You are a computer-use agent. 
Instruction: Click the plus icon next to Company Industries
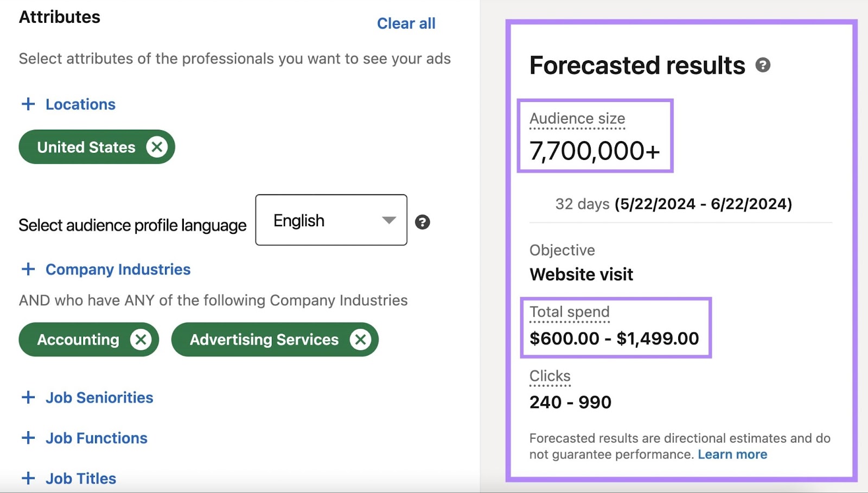[x=28, y=268]
